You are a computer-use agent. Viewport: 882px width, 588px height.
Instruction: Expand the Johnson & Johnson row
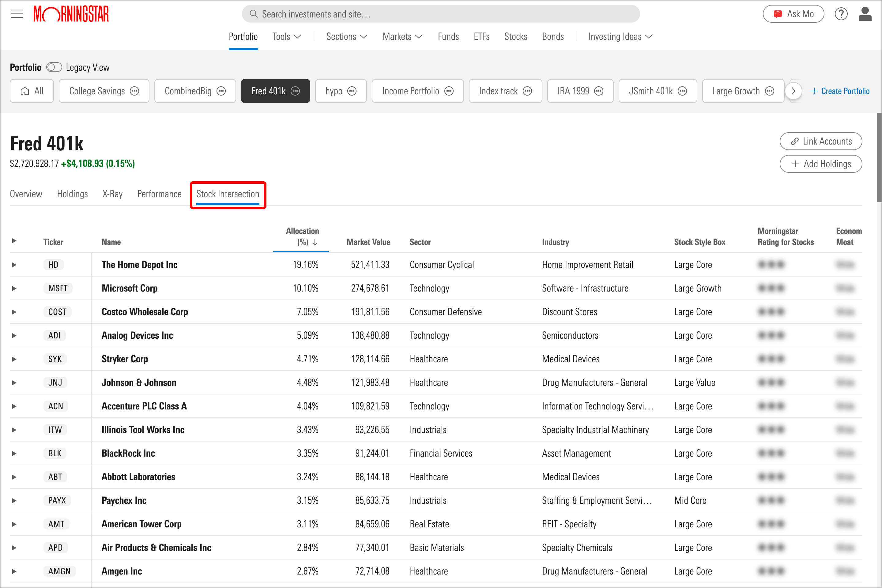(x=14, y=383)
